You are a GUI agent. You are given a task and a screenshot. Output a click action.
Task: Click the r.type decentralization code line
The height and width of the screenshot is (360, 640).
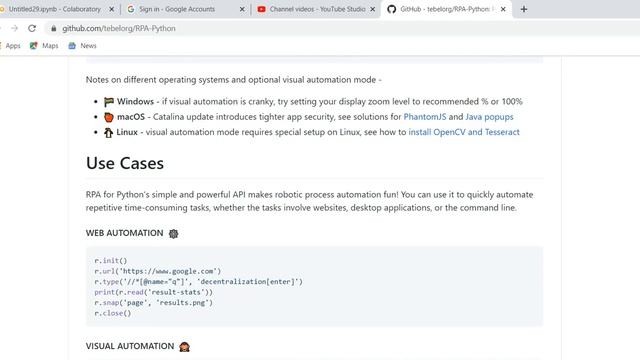pyautogui.click(x=199, y=282)
